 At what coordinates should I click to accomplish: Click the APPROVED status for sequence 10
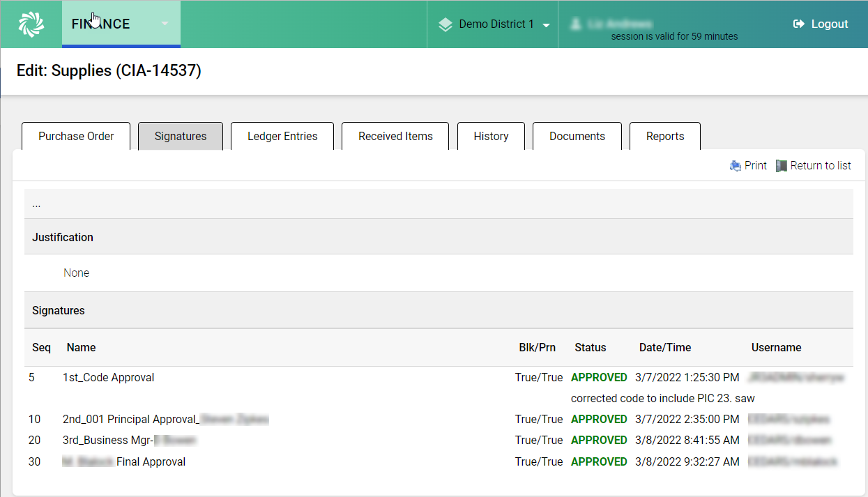599,419
